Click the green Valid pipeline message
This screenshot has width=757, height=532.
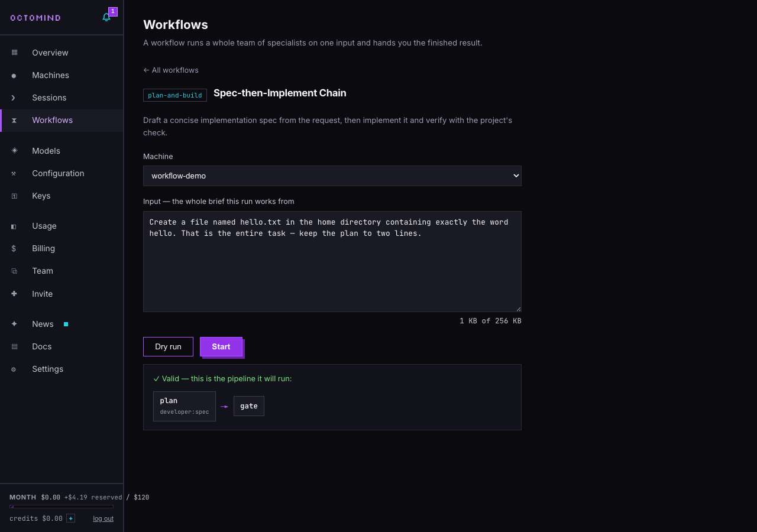222,378
